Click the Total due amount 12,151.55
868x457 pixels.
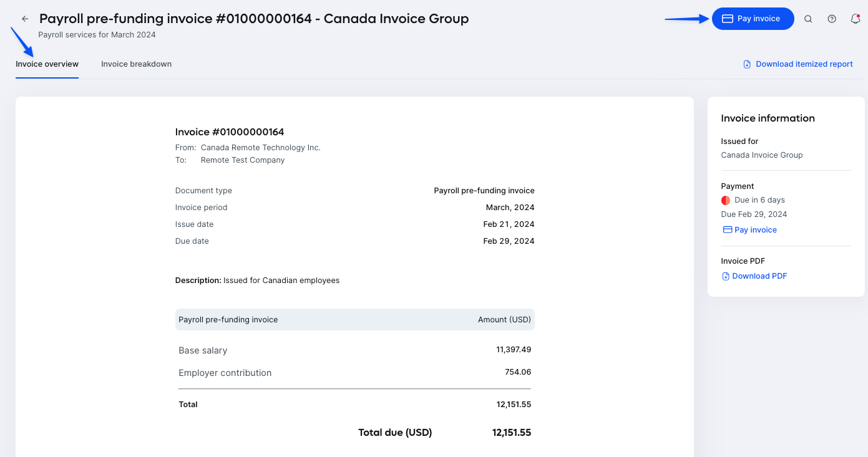(512, 431)
